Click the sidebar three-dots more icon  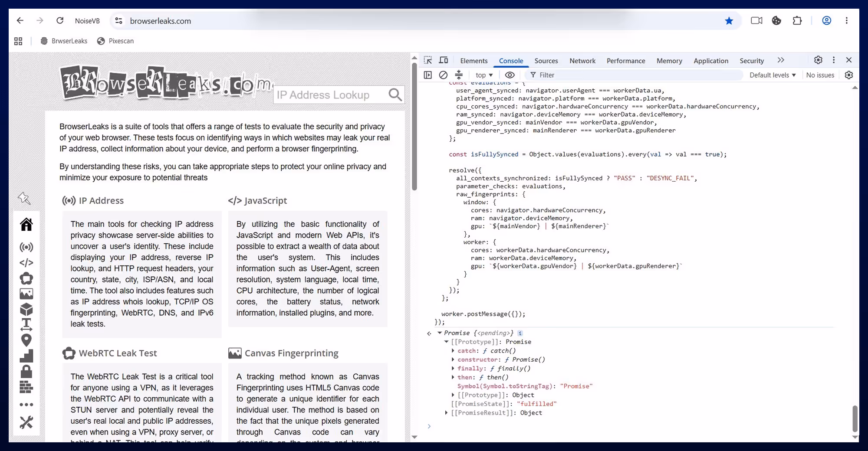click(26, 405)
